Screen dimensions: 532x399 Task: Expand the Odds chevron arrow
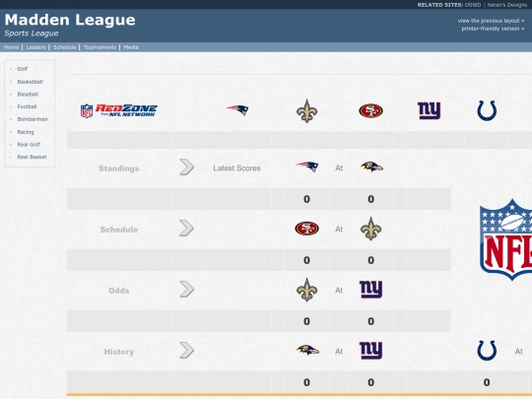pos(186,289)
